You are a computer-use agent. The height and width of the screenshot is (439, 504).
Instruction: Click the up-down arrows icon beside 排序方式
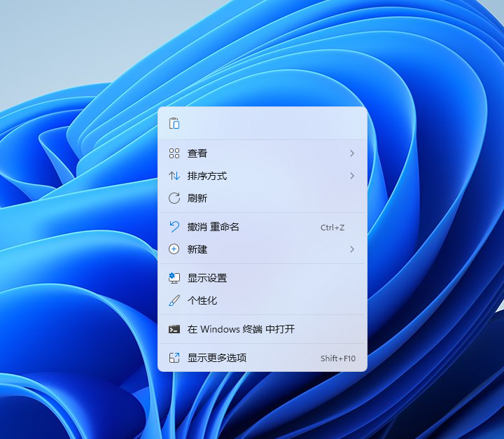[x=174, y=176]
